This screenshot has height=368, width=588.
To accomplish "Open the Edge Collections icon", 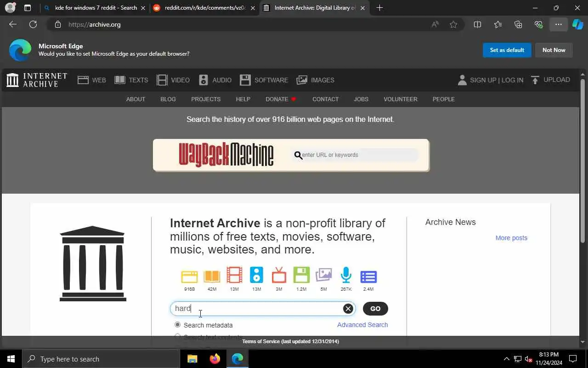I will point(518,24).
